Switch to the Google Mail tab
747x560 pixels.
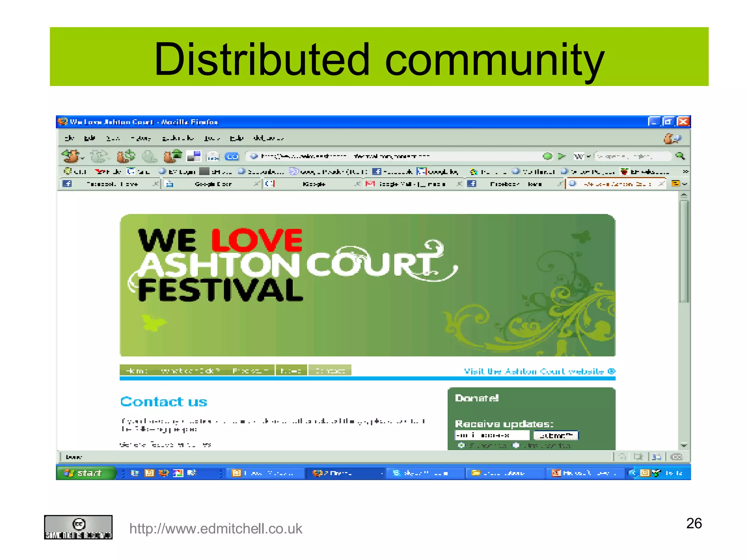pyautogui.click(x=413, y=184)
